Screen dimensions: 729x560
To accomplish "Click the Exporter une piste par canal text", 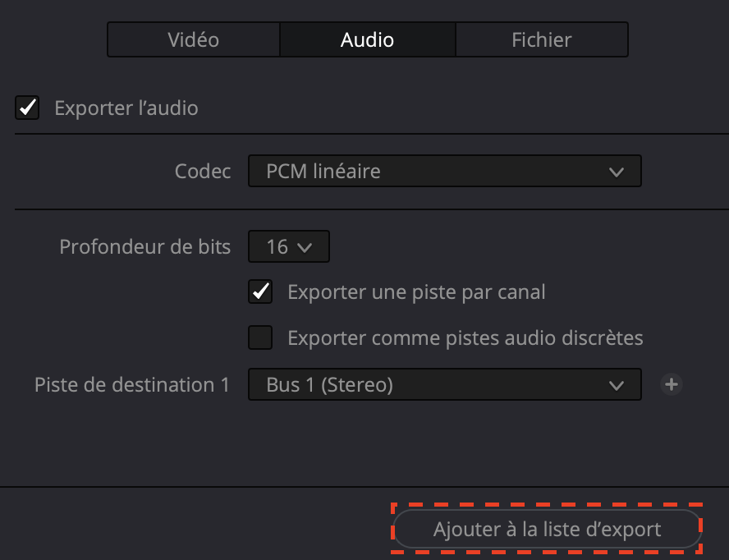I will point(416,291).
